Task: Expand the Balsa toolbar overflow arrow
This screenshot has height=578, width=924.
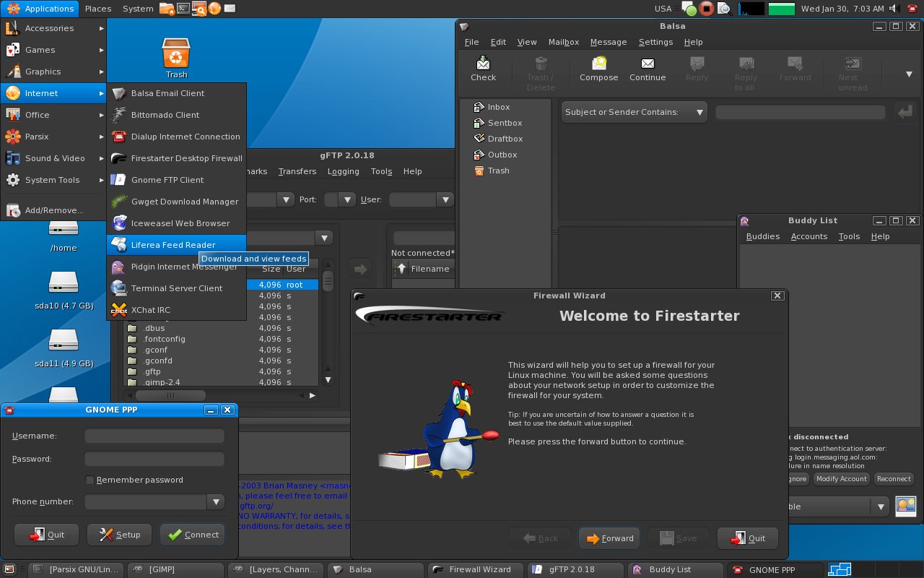Action: [910, 74]
